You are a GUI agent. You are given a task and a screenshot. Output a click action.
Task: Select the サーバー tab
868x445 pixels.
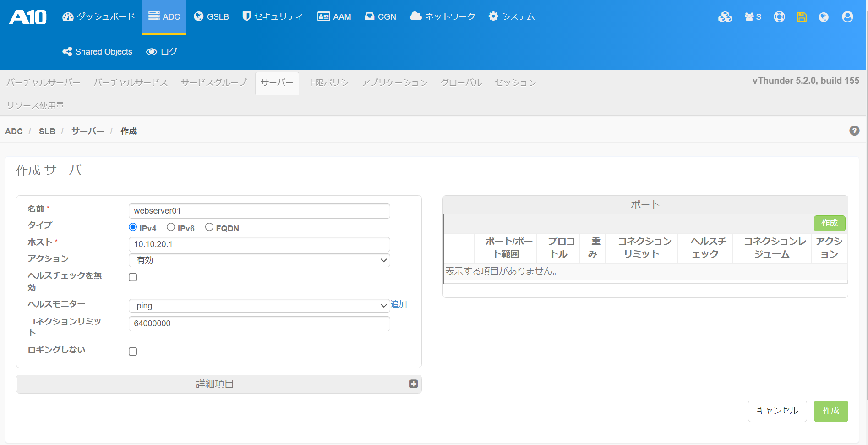point(277,83)
